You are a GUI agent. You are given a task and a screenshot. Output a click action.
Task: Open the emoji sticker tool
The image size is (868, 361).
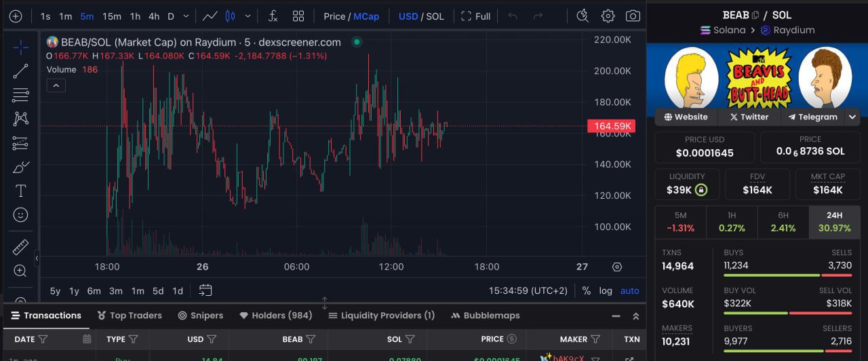pos(20,215)
